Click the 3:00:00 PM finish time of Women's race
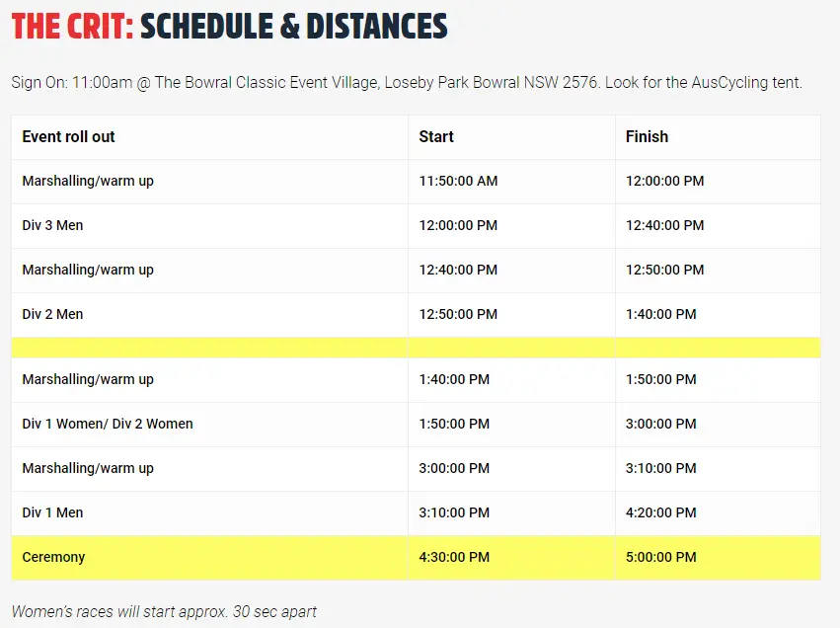Screen dimensions: 840x628 [x=660, y=424]
